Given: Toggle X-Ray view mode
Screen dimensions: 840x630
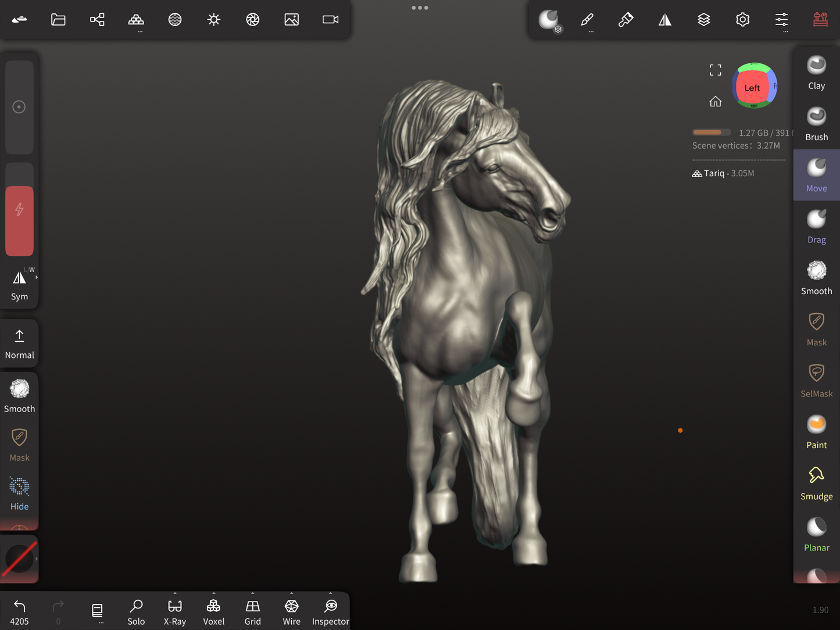Looking at the screenshot, I should [x=174, y=612].
